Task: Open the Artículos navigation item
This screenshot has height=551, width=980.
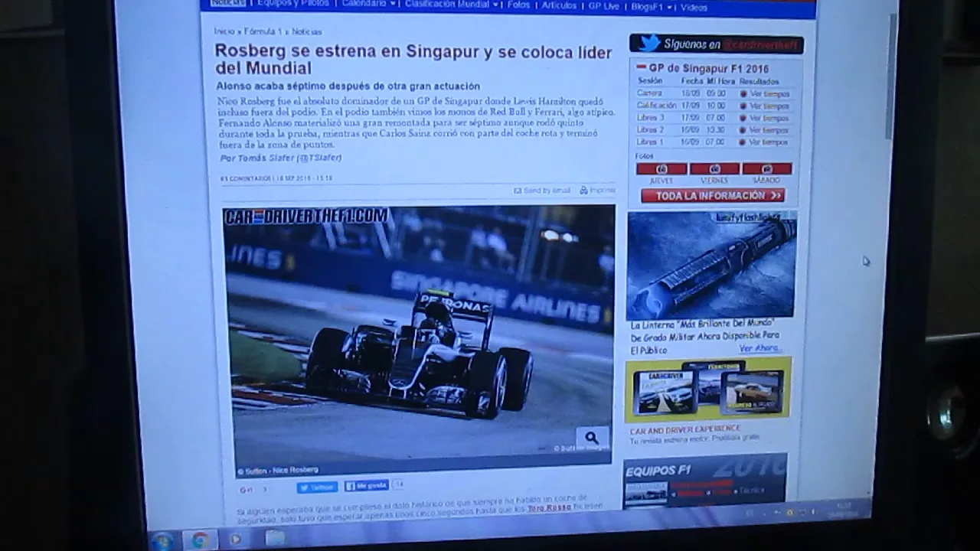Action: [x=559, y=5]
